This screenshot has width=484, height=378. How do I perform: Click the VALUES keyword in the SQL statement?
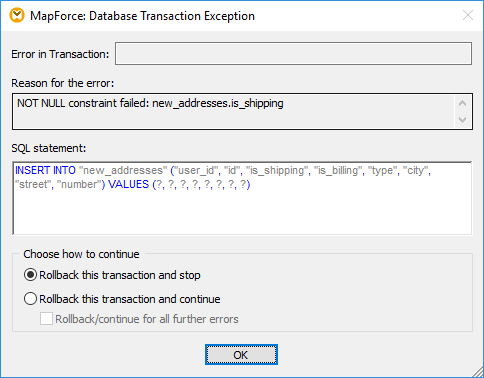(x=128, y=184)
